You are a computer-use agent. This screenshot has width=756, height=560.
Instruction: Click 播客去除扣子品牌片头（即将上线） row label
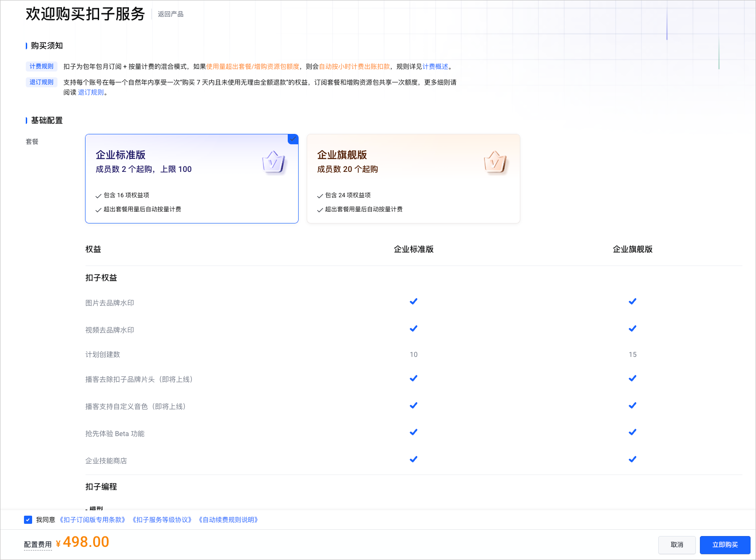click(x=141, y=380)
